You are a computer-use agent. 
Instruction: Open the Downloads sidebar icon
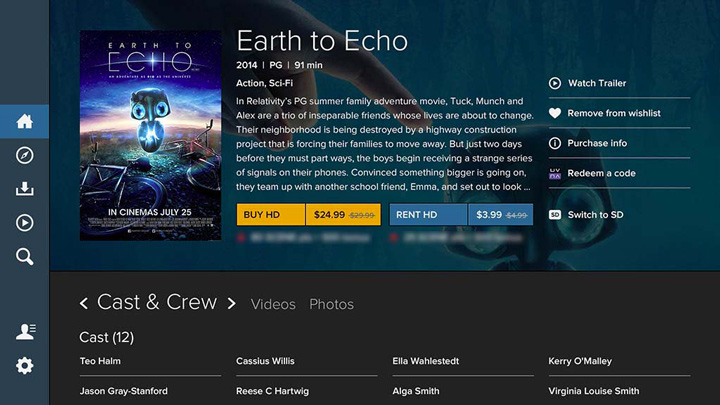coord(25,189)
